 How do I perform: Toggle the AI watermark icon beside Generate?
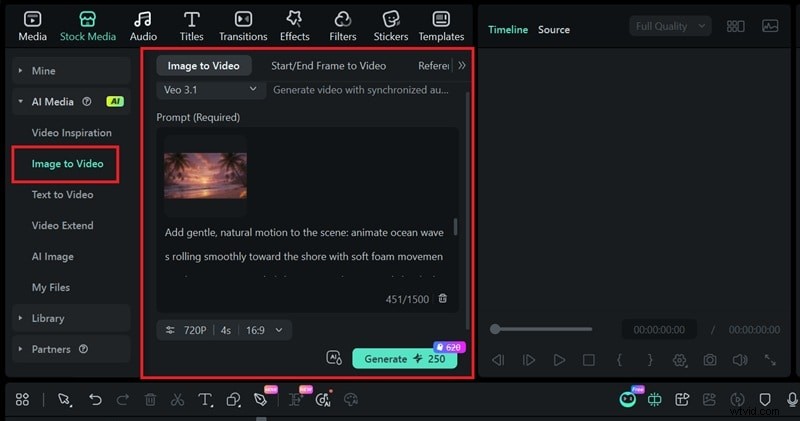coord(334,358)
